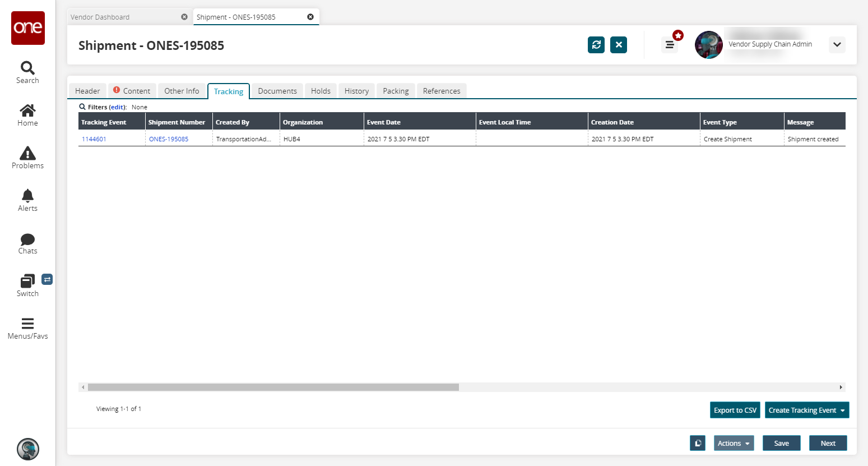The image size is (868, 466).
Task: Sort by Event Type column header
Action: point(742,122)
